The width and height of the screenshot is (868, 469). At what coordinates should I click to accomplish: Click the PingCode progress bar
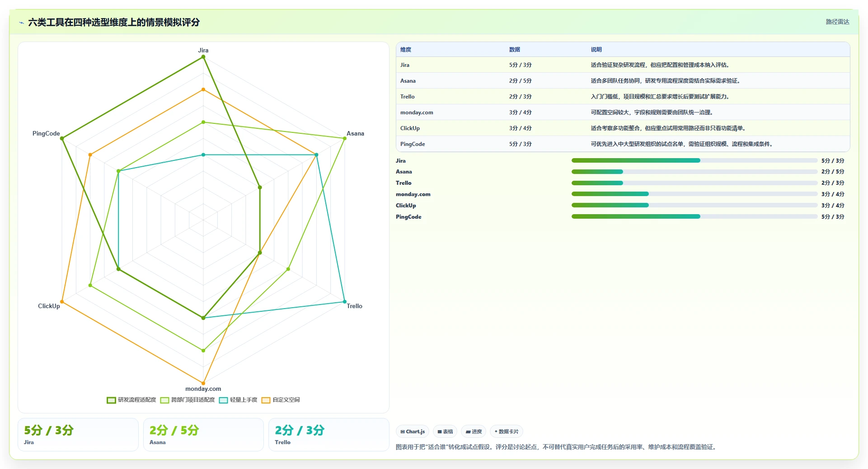tap(694, 216)
